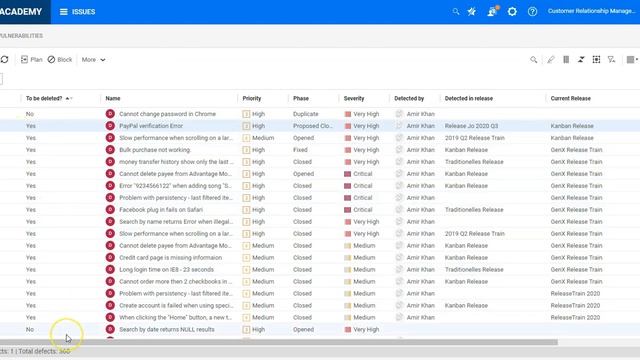Click defect icon beside Search by date returns NULL
This screenshot has width=640, height=360.
110,329
